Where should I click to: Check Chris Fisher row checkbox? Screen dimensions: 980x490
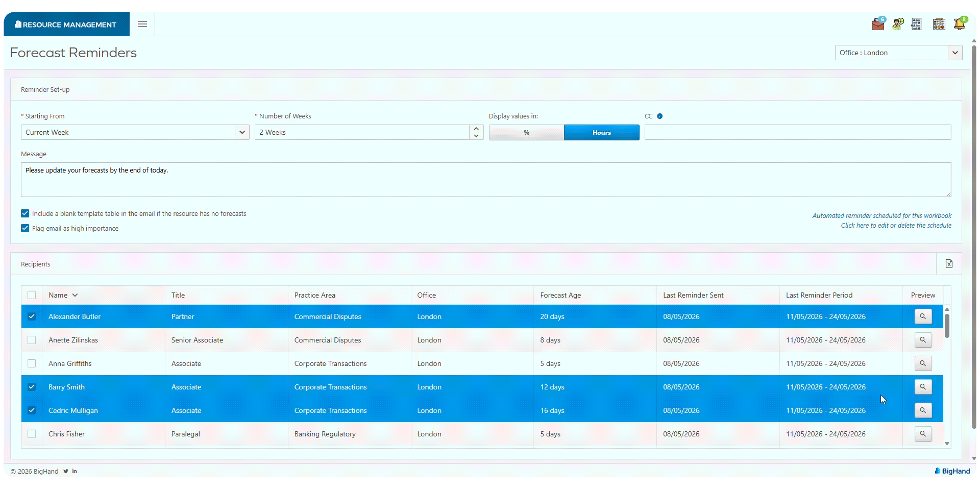pos(32,434)
